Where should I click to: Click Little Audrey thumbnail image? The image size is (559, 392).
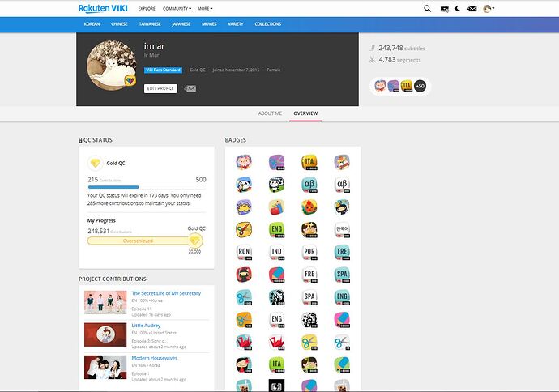[105, 334]
